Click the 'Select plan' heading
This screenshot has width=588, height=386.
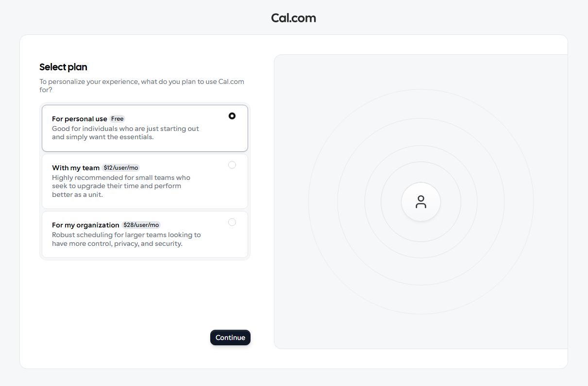pyautogui.click(x=63, y=67)
